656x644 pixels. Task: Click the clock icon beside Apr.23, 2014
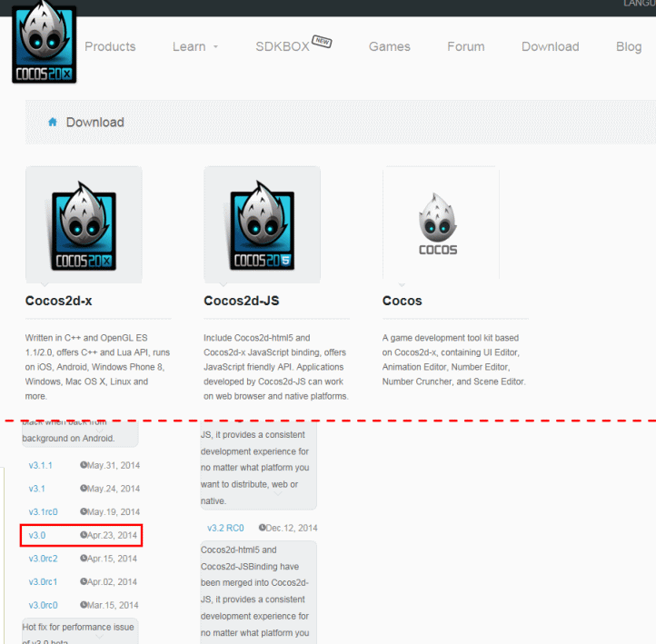click(x=84, y=535)
